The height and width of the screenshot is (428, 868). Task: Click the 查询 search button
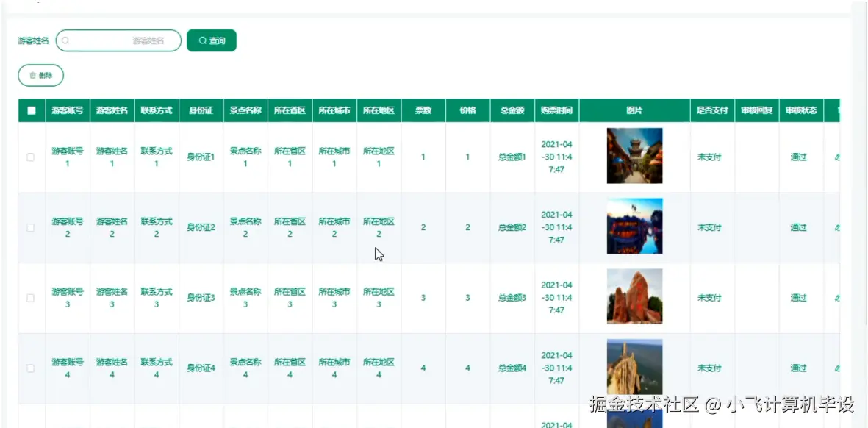click(x=212, y=40)
